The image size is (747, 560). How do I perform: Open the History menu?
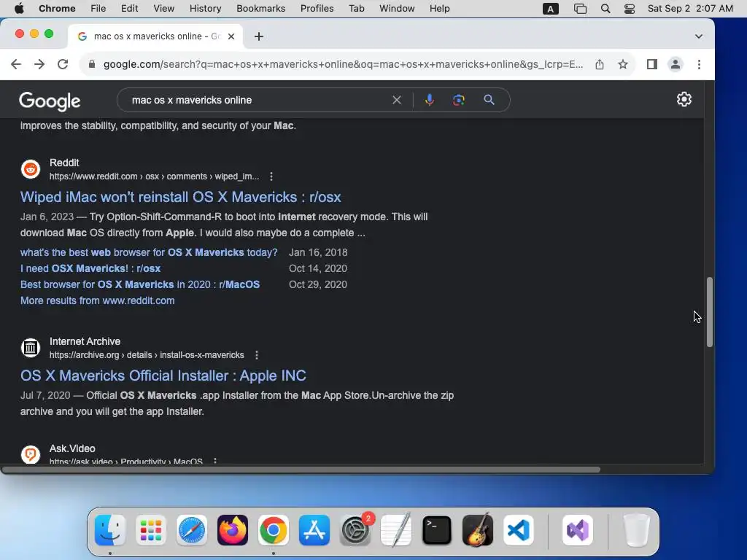(205, 9)
